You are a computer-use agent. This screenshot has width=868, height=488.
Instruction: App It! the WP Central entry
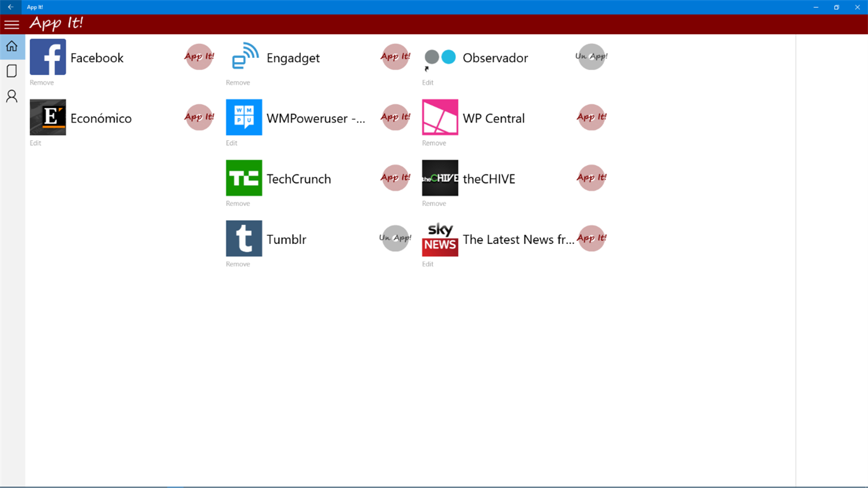click(591, 117)
